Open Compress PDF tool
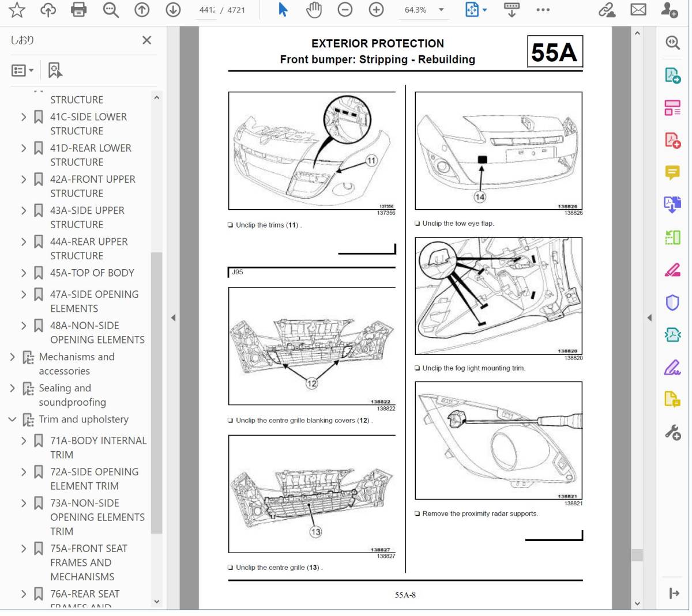 click(672, 334)
